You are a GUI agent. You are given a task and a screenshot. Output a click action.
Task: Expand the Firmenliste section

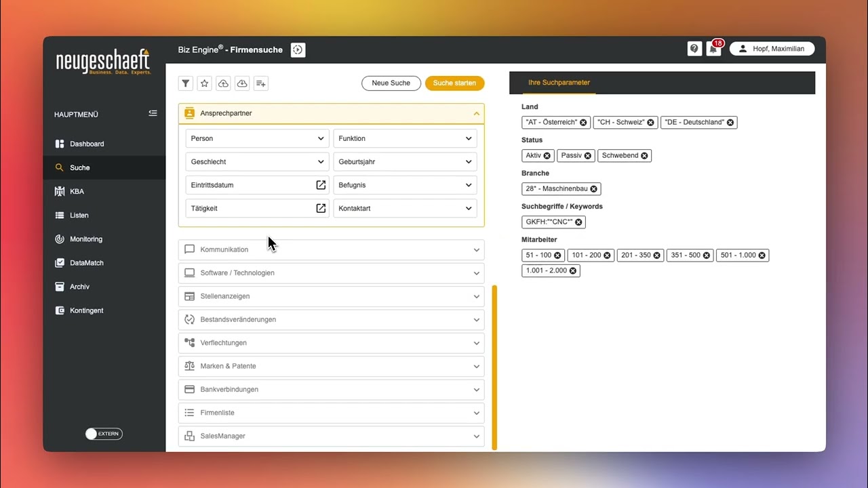tap(331, 413)
